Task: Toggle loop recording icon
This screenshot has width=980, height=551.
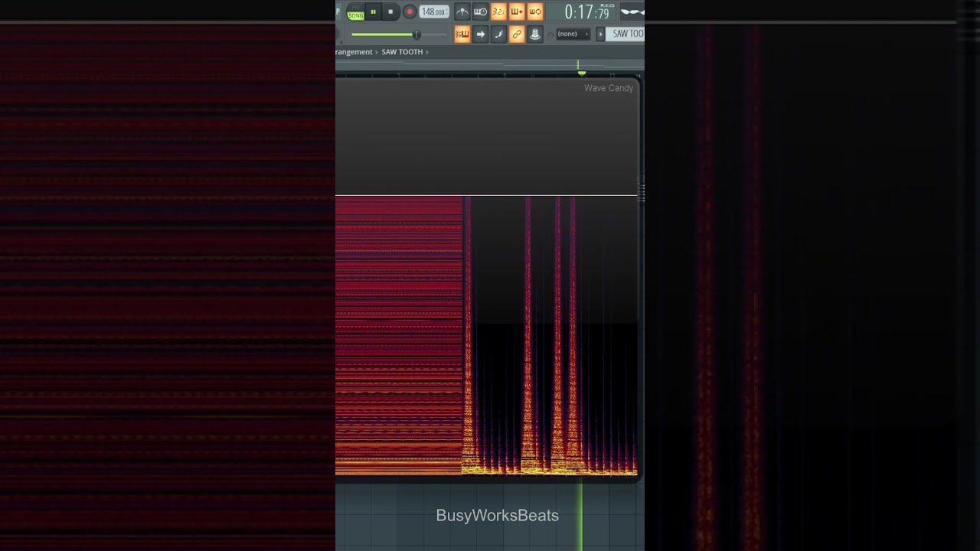Action: coord(535,11)
